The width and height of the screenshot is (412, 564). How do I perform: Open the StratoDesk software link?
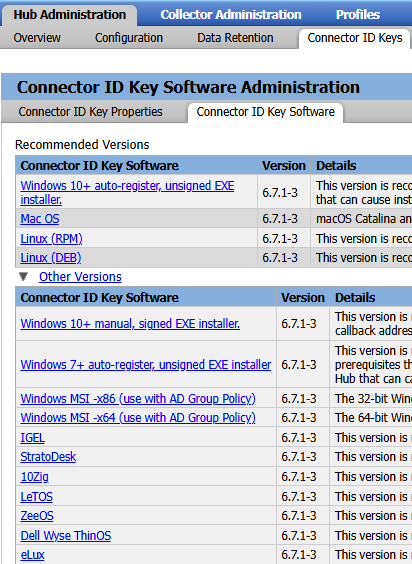pos(48,457)
